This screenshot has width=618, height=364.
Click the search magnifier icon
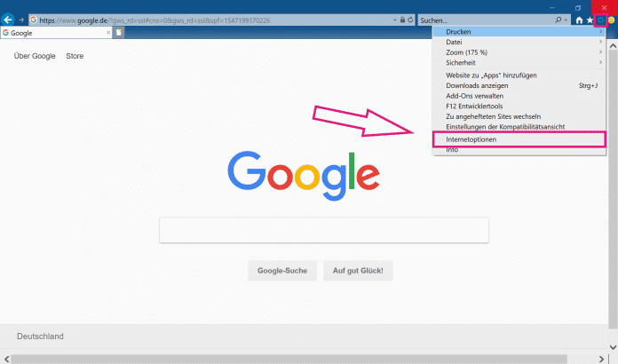[x=559, y=20]
